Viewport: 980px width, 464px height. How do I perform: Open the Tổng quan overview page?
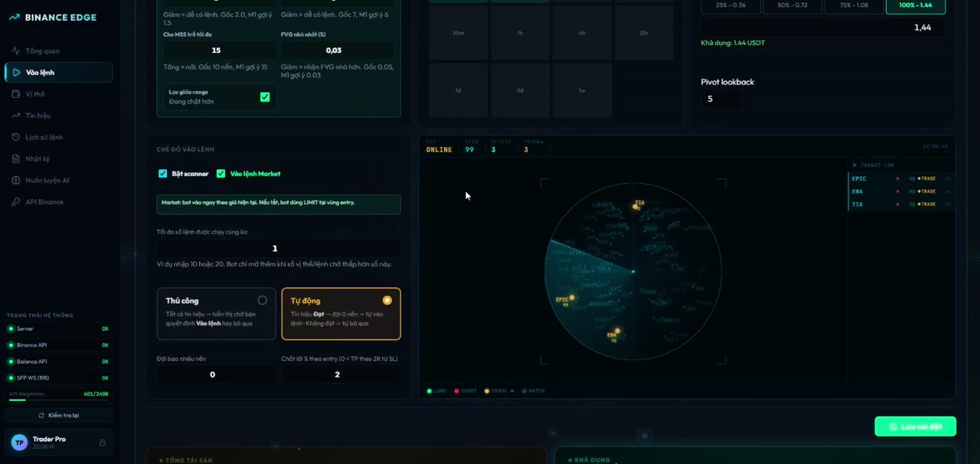tap(59, 51)
